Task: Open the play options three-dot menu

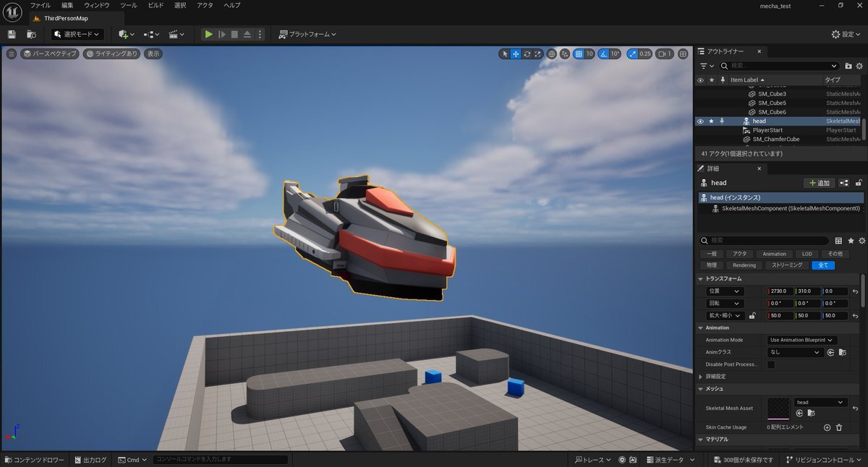Action: click(260, 34)
